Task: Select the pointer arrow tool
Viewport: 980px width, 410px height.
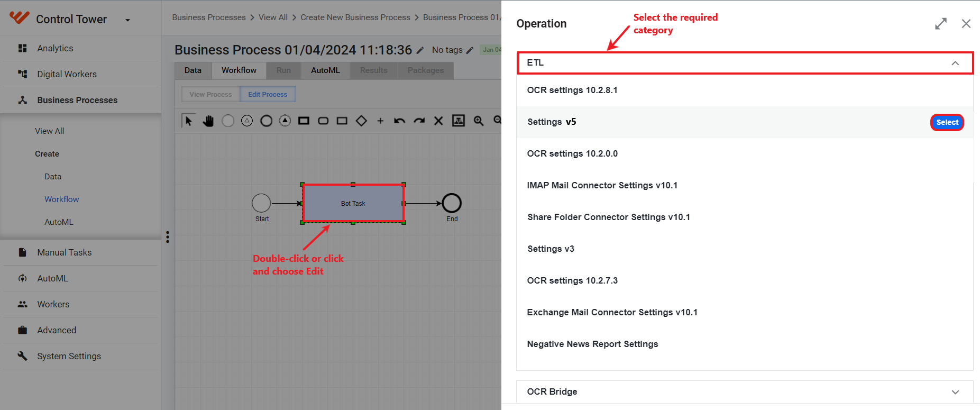Action: coord(188,121)
